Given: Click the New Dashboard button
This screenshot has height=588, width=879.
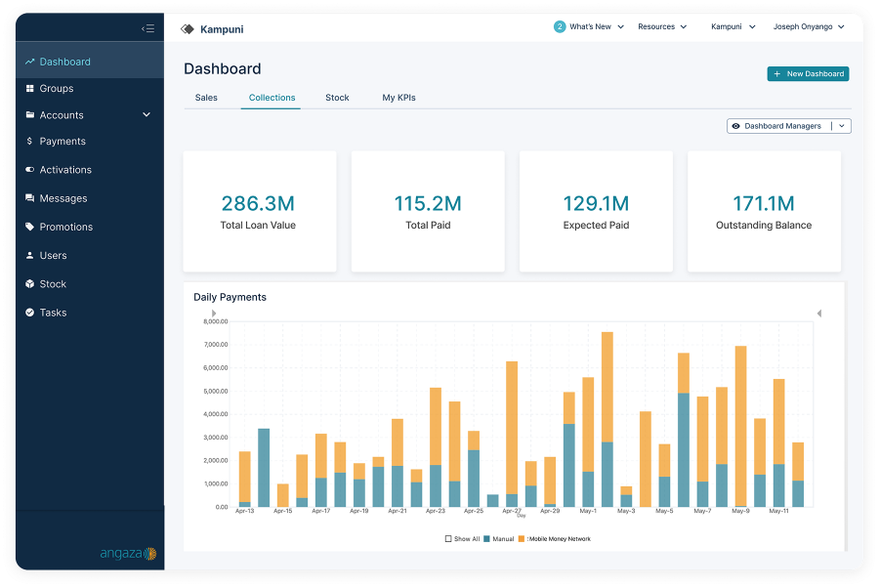Looking at the screenshot, I should click(808, 74).
